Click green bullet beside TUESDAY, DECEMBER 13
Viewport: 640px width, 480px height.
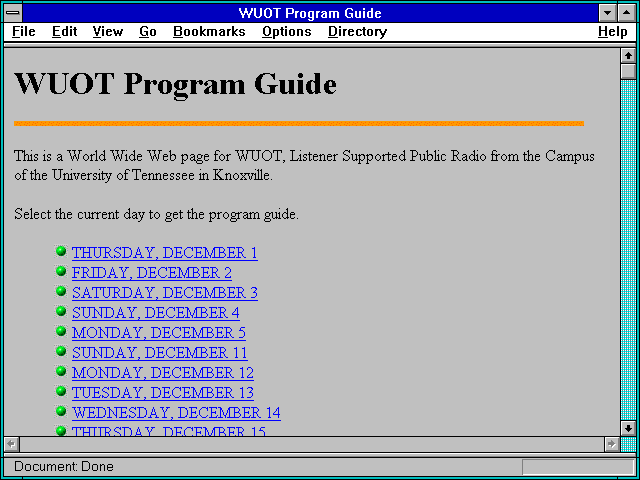pos(61,391)
